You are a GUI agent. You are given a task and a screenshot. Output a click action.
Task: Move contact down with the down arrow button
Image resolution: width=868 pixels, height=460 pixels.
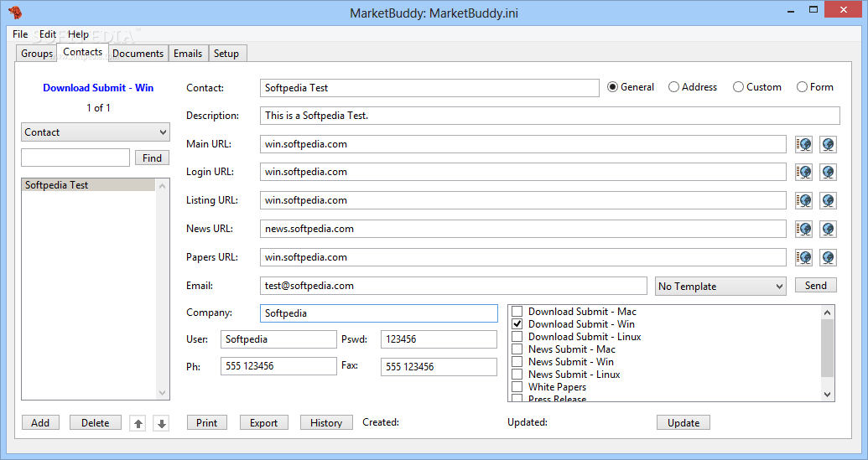161,423
